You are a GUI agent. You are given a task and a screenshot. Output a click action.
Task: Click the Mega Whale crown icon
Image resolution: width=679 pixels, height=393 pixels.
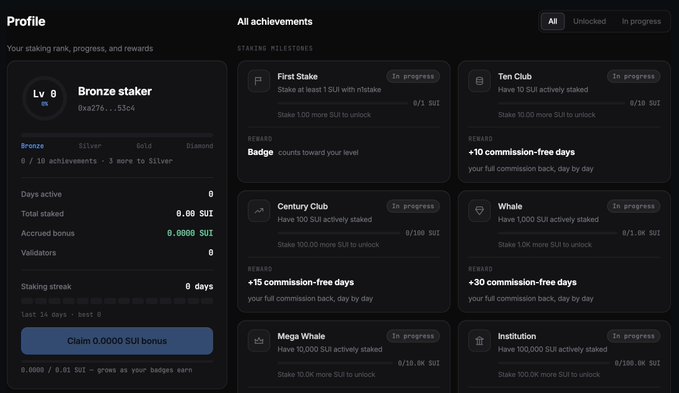click(259, 341)
